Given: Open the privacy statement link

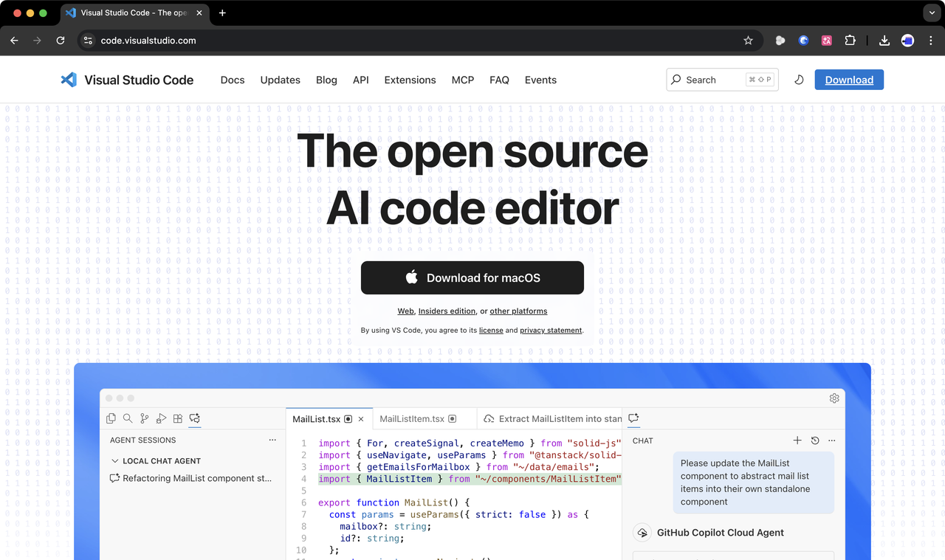Looking at the screenshot, I should tap(551, 331).
